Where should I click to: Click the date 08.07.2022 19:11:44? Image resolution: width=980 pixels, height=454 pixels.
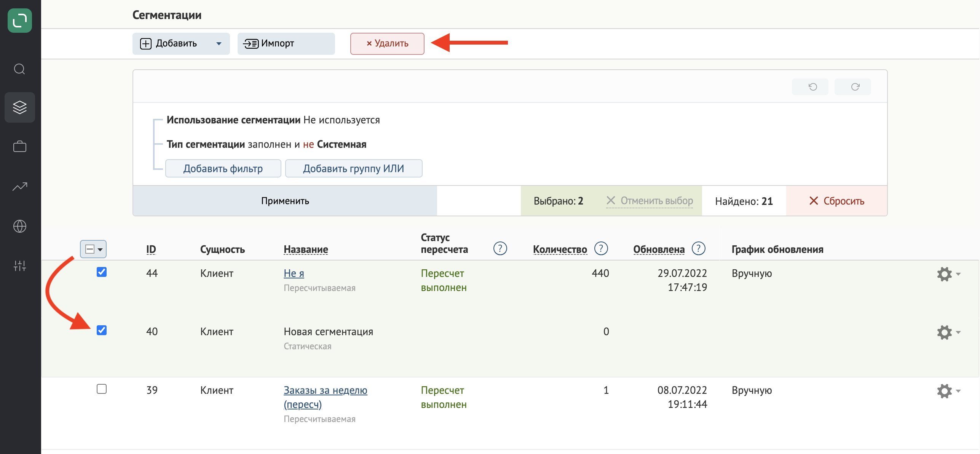click(x=682, y=397)
